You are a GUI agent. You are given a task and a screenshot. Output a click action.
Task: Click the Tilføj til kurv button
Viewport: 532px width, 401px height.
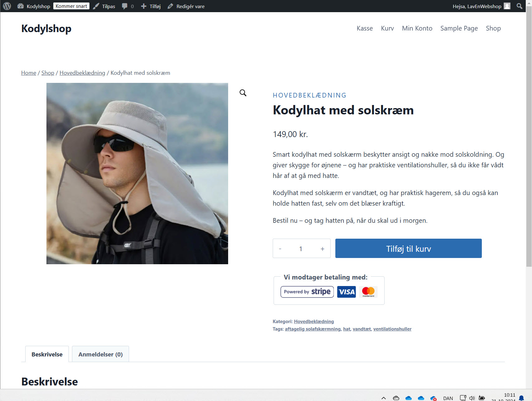click(408, 248)
